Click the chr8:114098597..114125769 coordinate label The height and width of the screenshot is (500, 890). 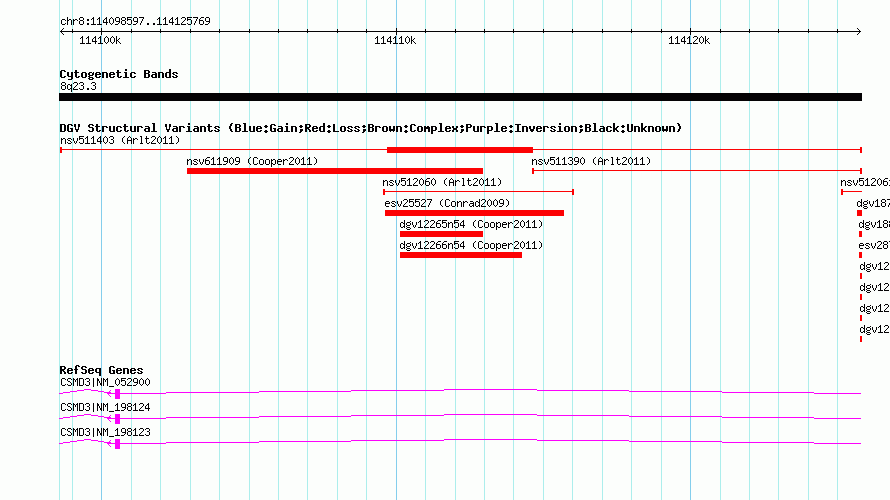pos(135,22)
